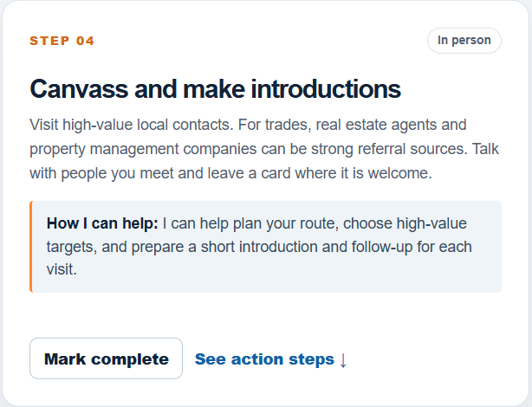Click the Visit high-value local contacts sentence

(x=132, y=125)
